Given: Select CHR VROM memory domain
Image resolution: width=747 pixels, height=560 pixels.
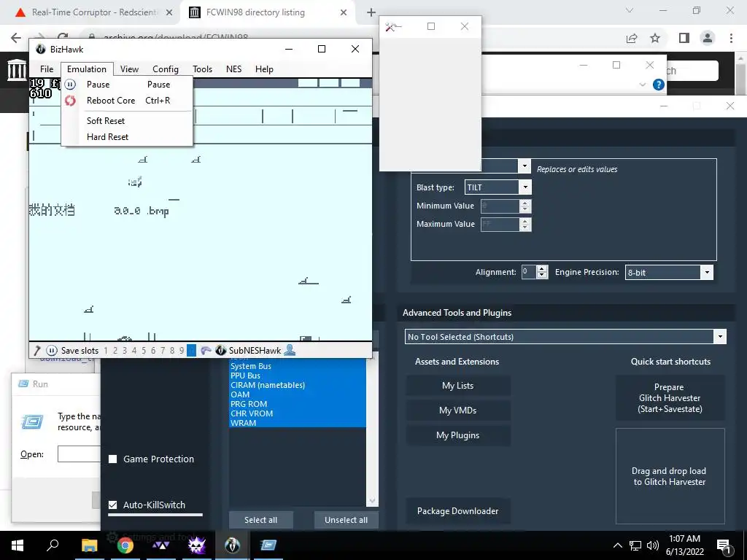Looking at the screenshot, I should click(x=298, y=413).
